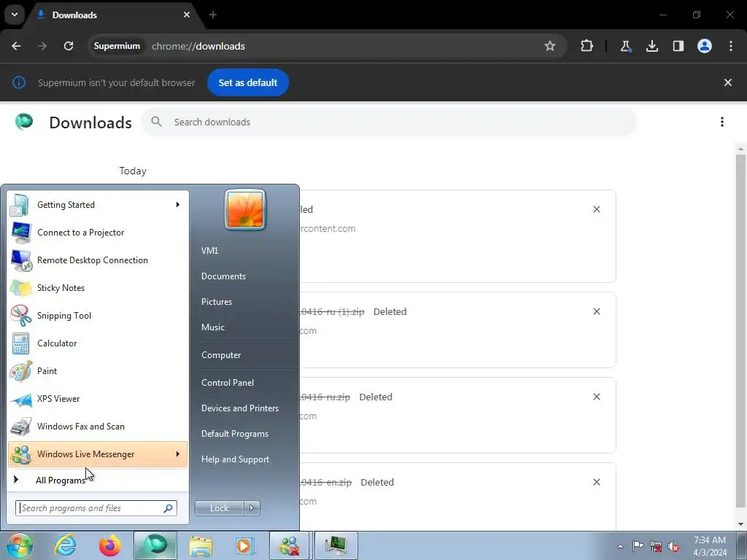Viewport: 747px width, 560px height.
Task: Lock the computer with Lock button
Action: coord(219,508)
